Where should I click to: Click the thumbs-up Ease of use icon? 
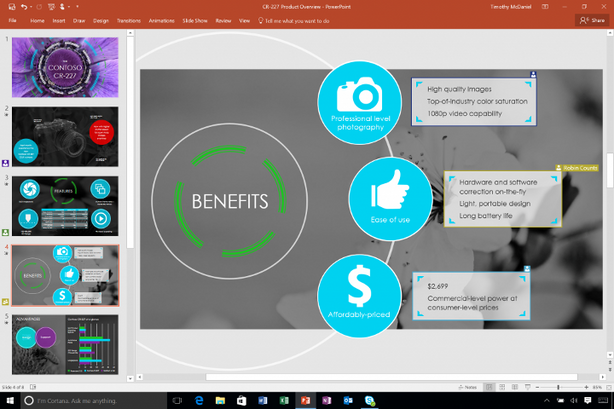tap(390, 192)
